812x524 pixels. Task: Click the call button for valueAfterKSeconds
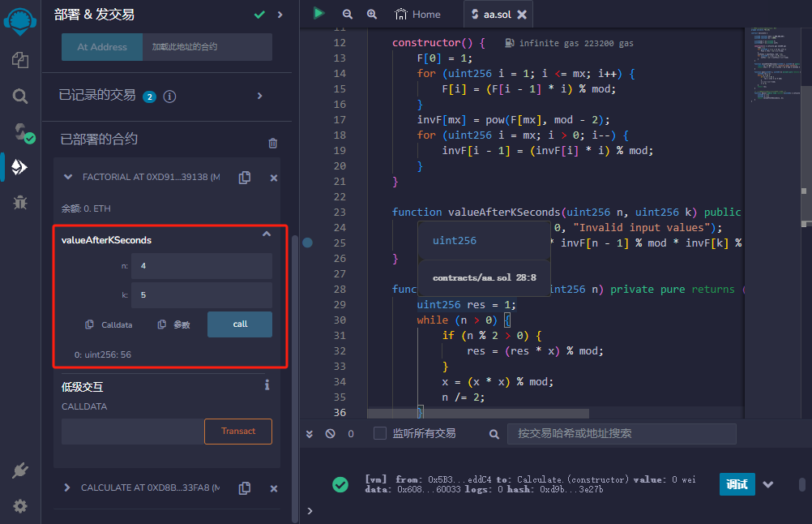240,324
